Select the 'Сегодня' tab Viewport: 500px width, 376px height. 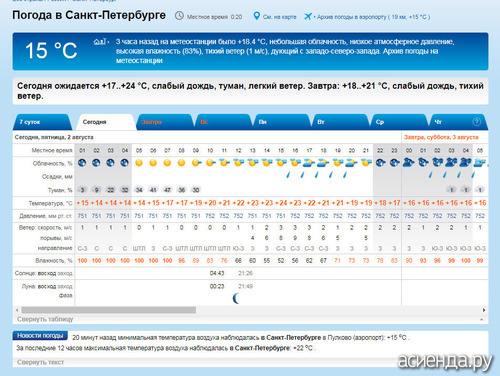coord(106,122)
